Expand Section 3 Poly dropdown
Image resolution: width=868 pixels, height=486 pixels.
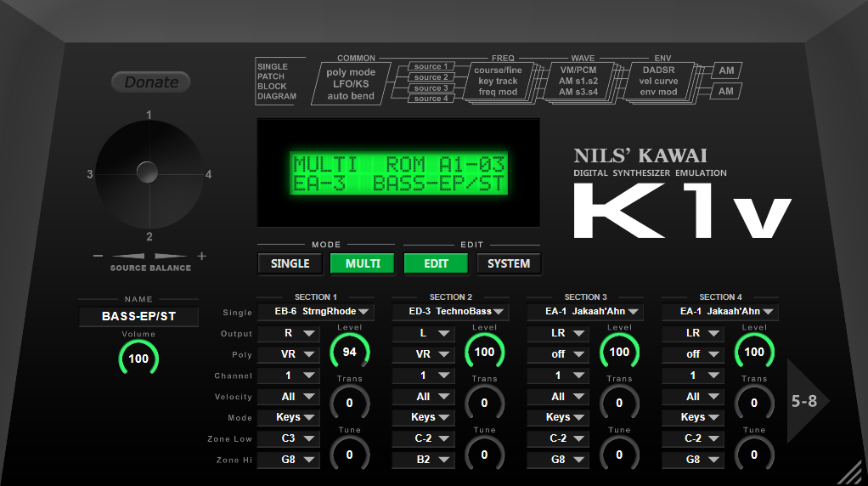tap(558, 354)
